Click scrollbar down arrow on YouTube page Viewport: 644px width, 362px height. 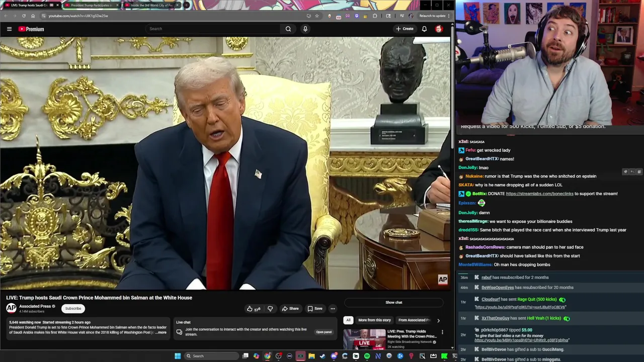453,348
